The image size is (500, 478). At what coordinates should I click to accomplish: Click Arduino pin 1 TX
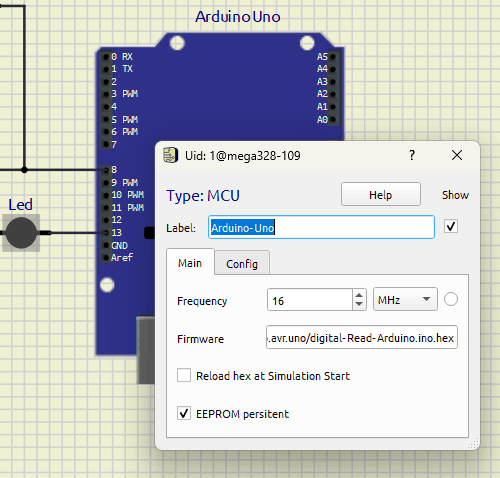pos(106,69)
